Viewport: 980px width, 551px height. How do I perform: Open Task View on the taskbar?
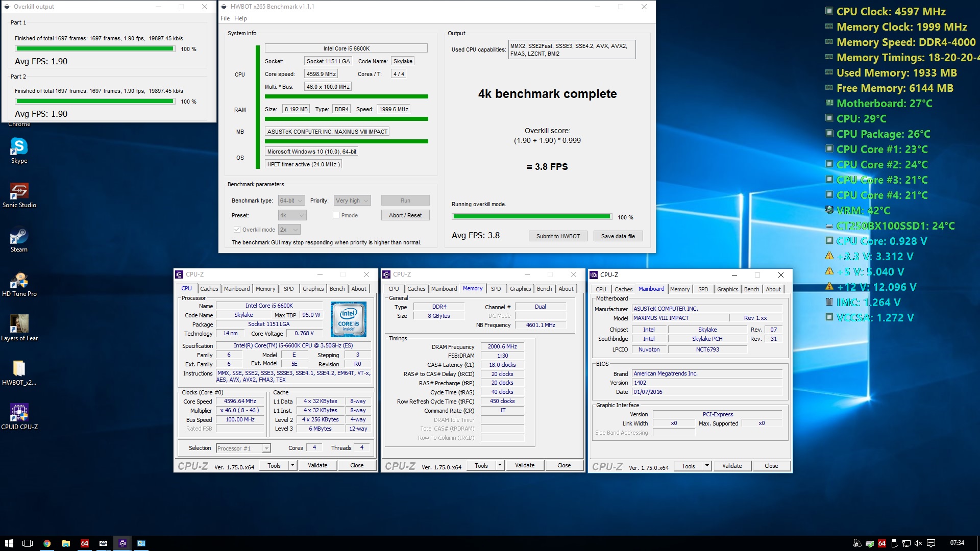pos(28,543)
